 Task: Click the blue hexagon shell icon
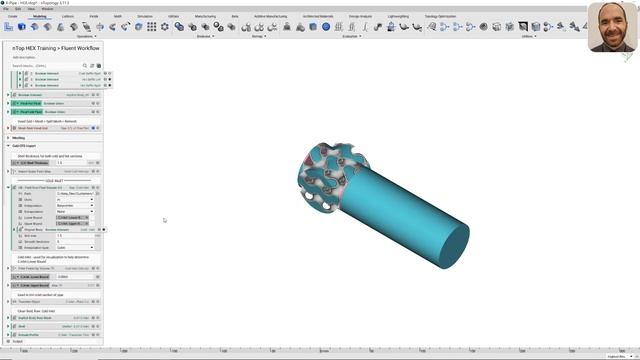coord(139,27)
